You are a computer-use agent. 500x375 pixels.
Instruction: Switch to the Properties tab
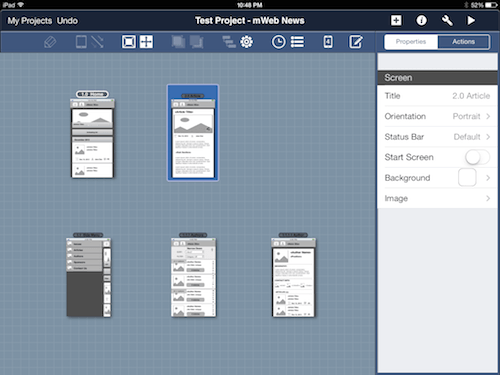[411, 42]
